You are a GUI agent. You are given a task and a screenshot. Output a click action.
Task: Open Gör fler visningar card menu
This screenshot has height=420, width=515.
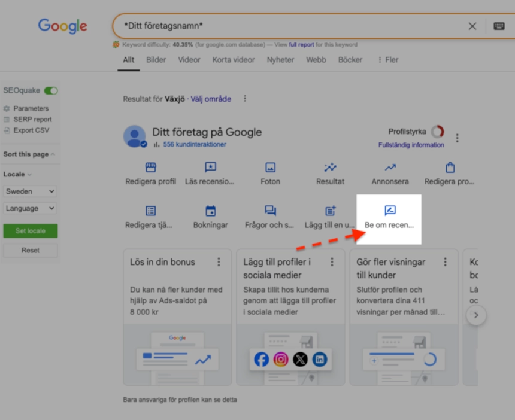tap(446, 262)
